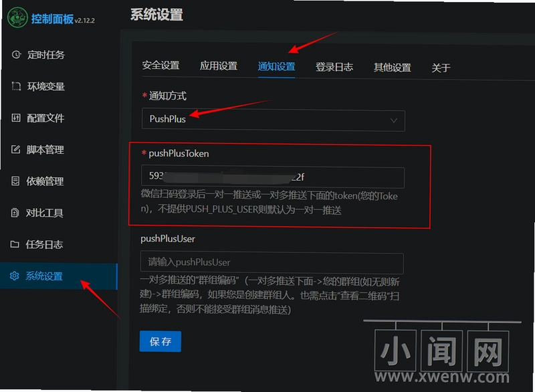Click the 任务日志 folder icon

click(x=15, y=244)
